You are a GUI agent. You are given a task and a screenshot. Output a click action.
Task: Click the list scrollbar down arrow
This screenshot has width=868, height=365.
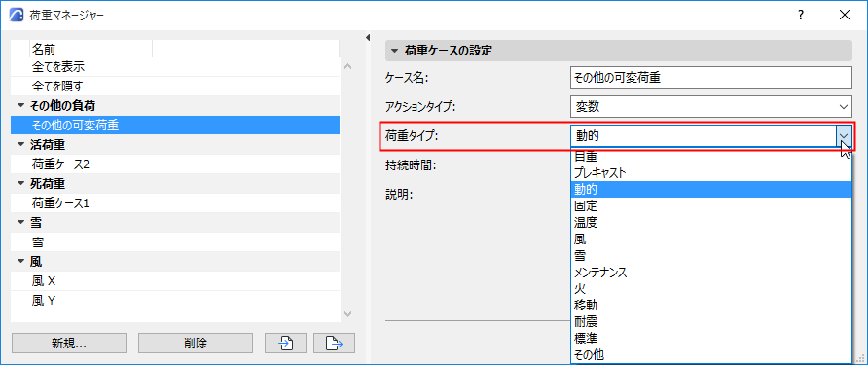(347, 314)
